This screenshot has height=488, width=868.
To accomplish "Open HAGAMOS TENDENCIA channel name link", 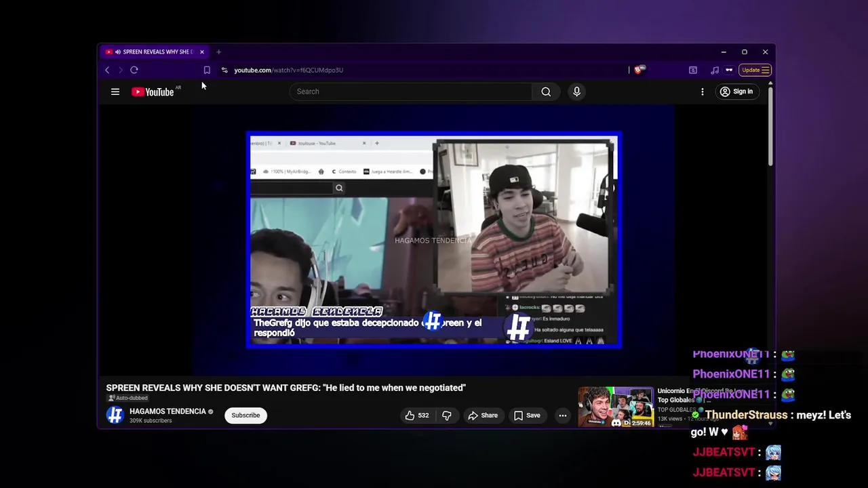I will pyautogui.click(x=167, y=411).
